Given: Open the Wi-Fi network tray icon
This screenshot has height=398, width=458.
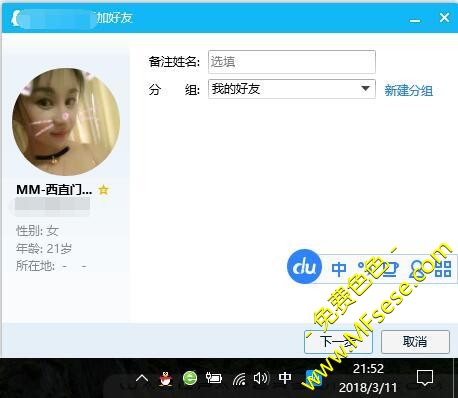Looking at the screenshot, I should (x=239, y=379).
